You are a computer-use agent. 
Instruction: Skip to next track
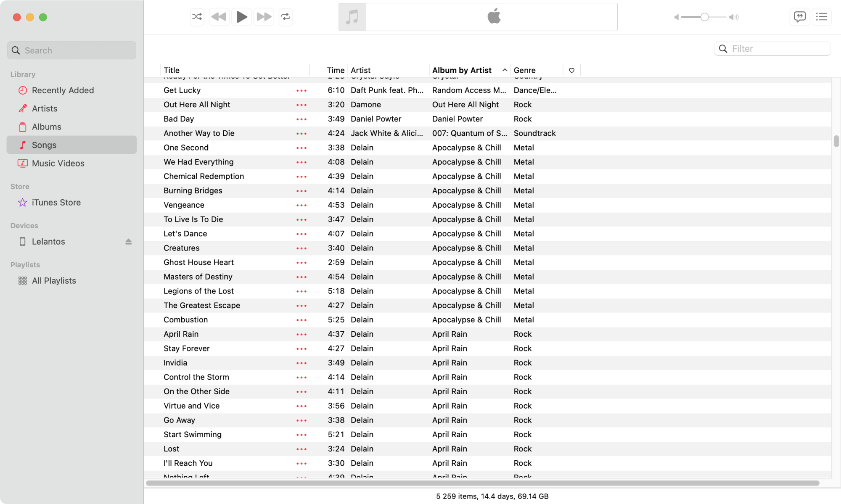tap(264, 17)
